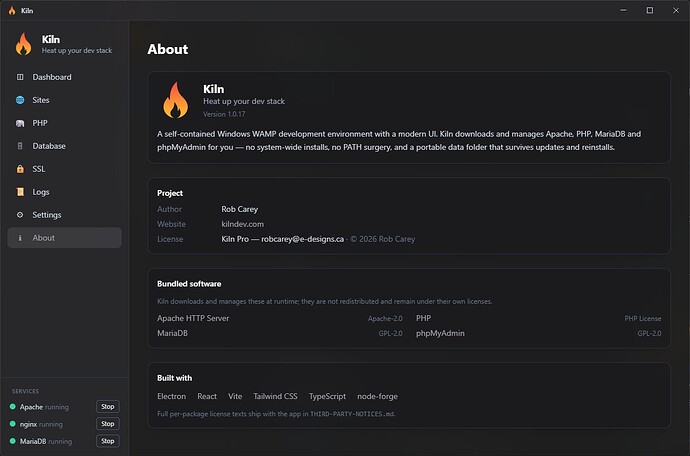Click TypeScript in Built with list
This screenshot has height=456, width=690.
click(327, 396)
